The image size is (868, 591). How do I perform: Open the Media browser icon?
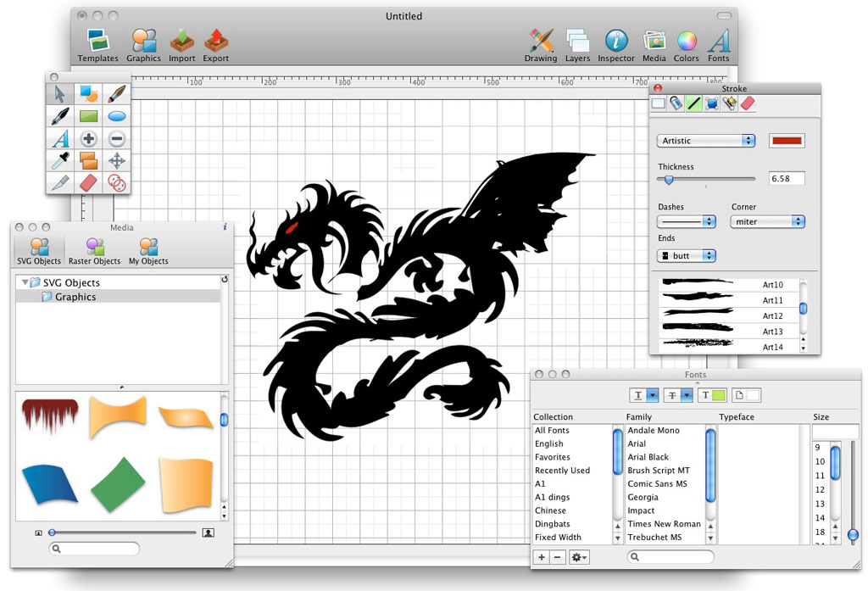tap(654, 46)
